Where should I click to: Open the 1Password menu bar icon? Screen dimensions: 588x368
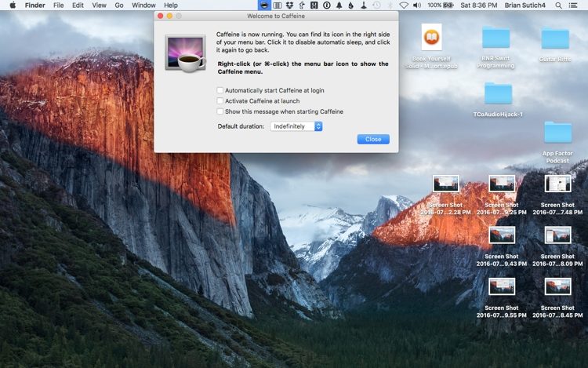point(327,5)
